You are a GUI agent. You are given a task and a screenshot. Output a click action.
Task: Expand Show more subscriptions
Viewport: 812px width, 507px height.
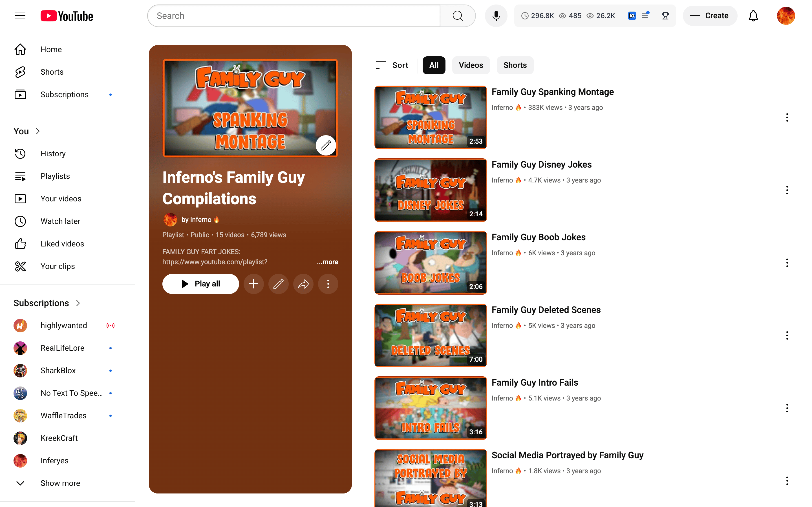(60, 483)
